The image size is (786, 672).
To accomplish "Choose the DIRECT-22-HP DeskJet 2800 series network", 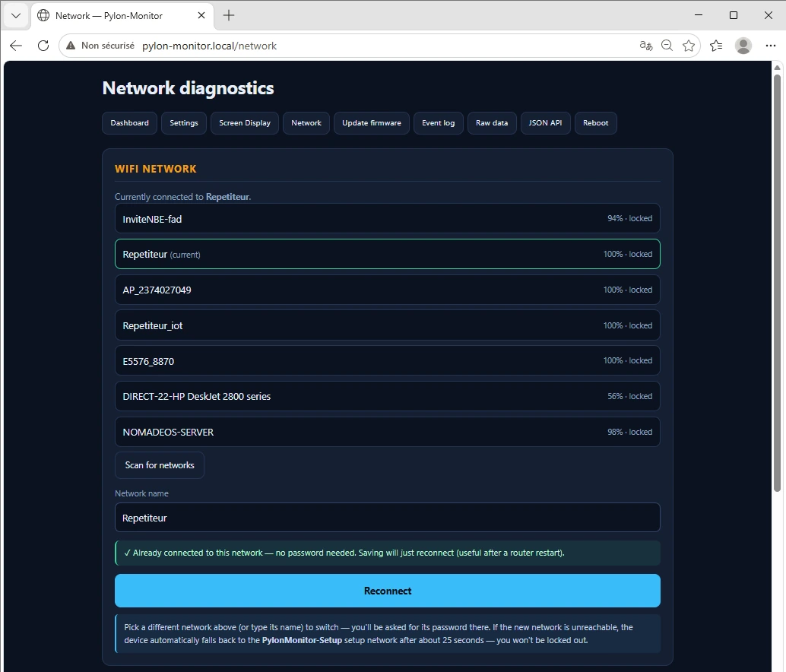I will (388, 396).
